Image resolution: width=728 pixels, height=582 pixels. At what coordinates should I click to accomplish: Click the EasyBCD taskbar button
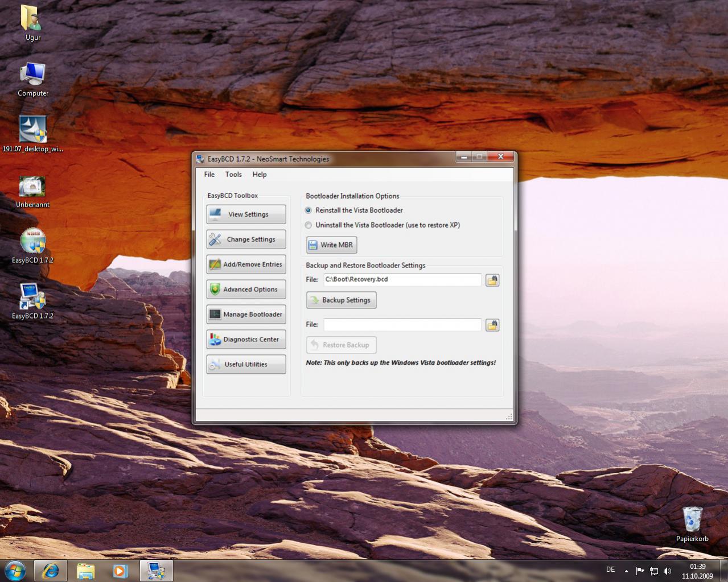[156, 571]
